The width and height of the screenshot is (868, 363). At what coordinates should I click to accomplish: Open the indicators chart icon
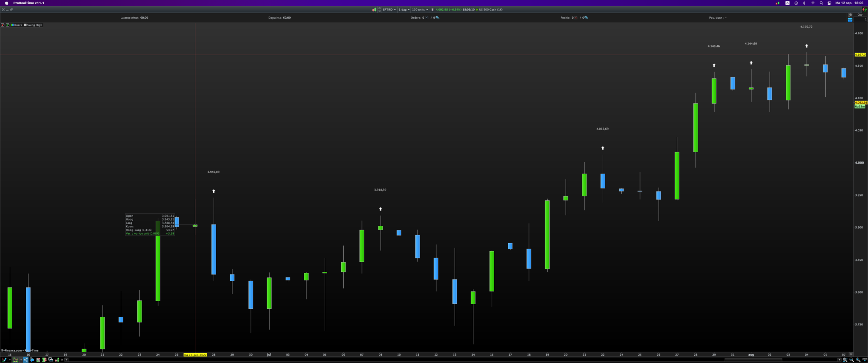point(16,360)
